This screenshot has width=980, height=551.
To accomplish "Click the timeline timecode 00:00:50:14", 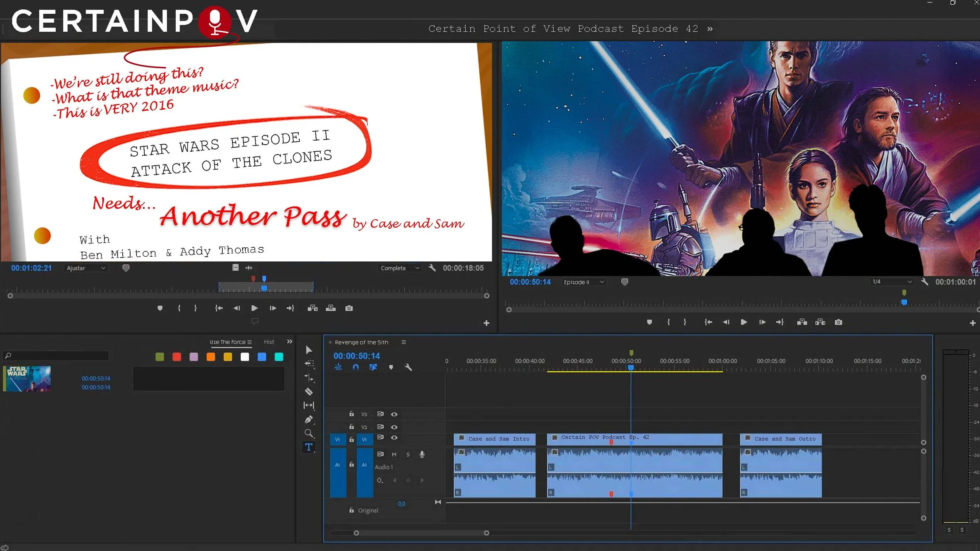I will coord(357,356).
